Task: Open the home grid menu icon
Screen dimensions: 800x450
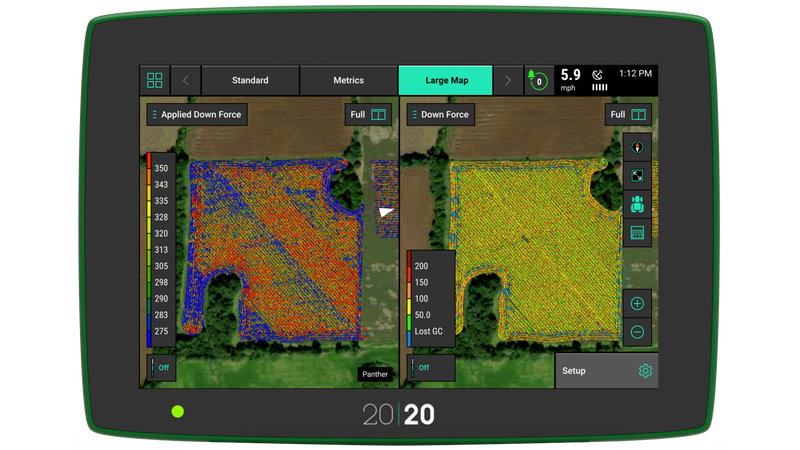Action: click(155, 80)
